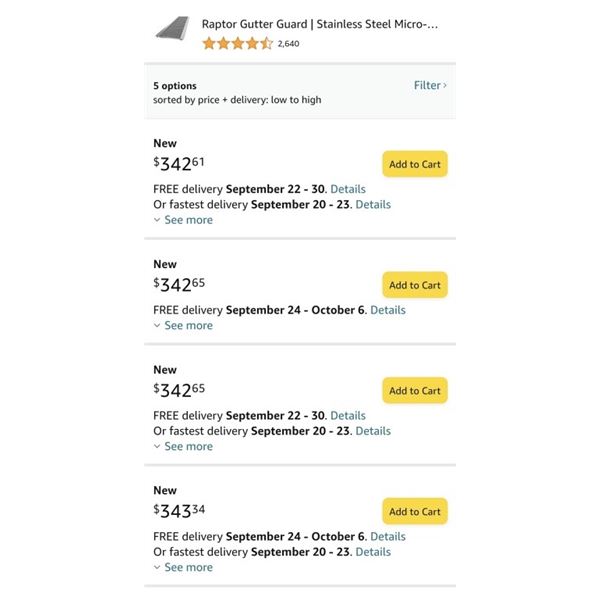Open free delivery Details for $342.61 offer
600x600 pixels.
point(348,189)
